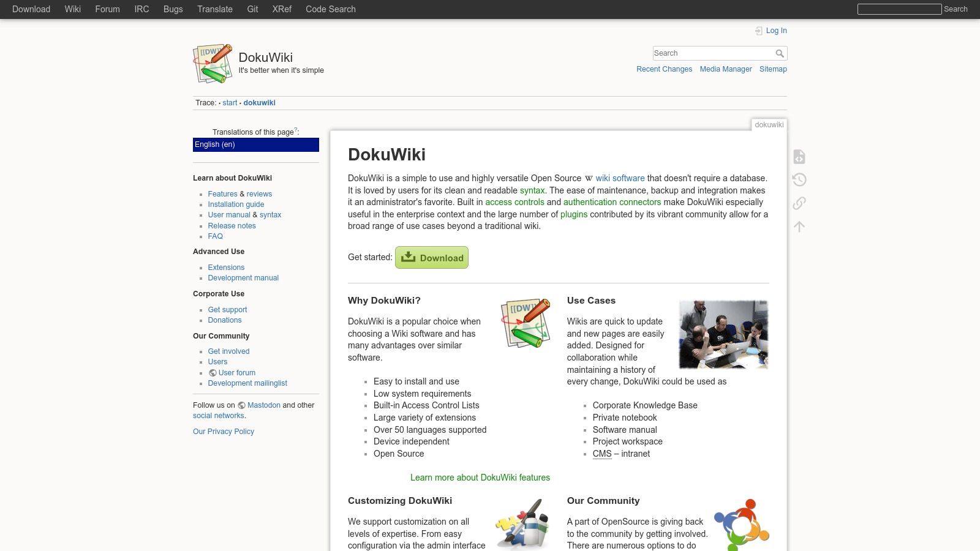The width and height of the screenshot is (980, 551).
Task: Click the search magnifier icon
Action: coord(780,53)
